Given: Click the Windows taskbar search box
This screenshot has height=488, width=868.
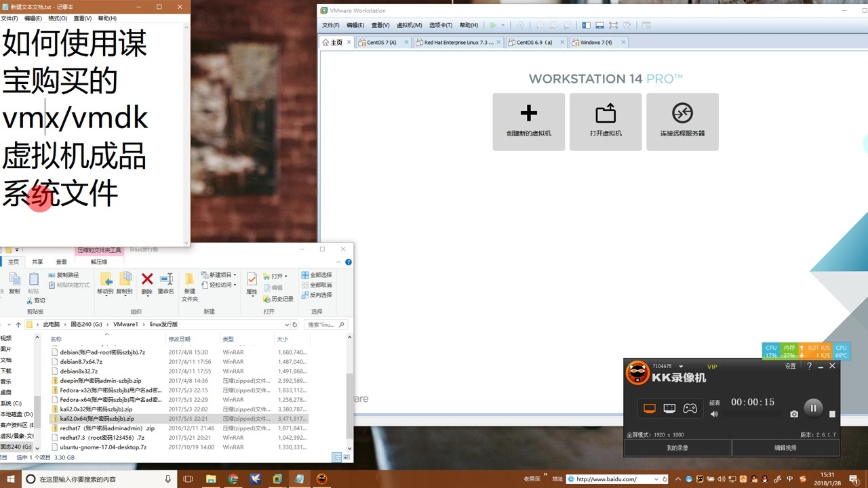Looking at the screenshot, I should tap(99, 479).
